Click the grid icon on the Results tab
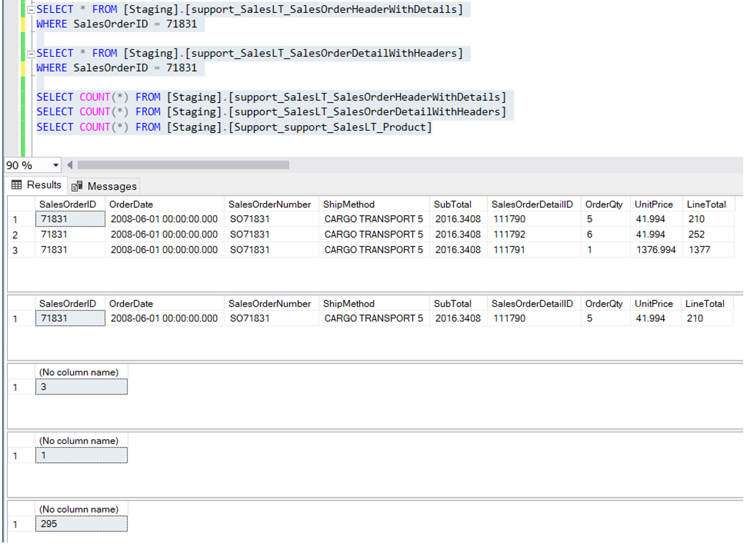The width and height of the screenshot is (756, 546). 16,185
